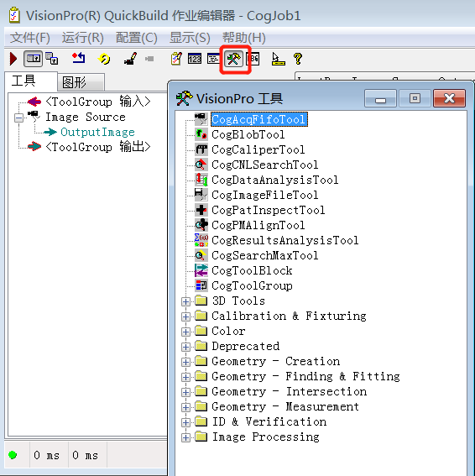Click the CogBlobTool icon
The height and width of the screenshot is (476, 475).
click(201, 134)
